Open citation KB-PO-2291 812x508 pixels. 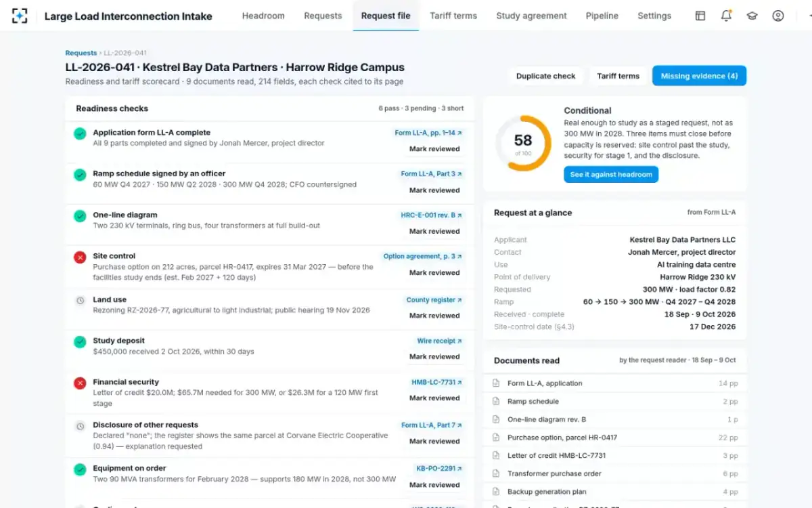click(438, 469)
